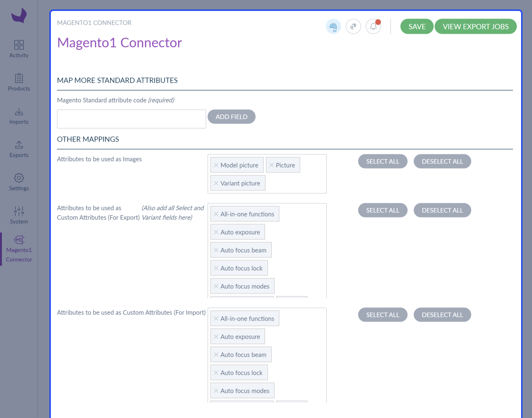The height and width of the screenshot is (418, 532).
Task: Click the user avatar icon
Action: click(333, 27)
